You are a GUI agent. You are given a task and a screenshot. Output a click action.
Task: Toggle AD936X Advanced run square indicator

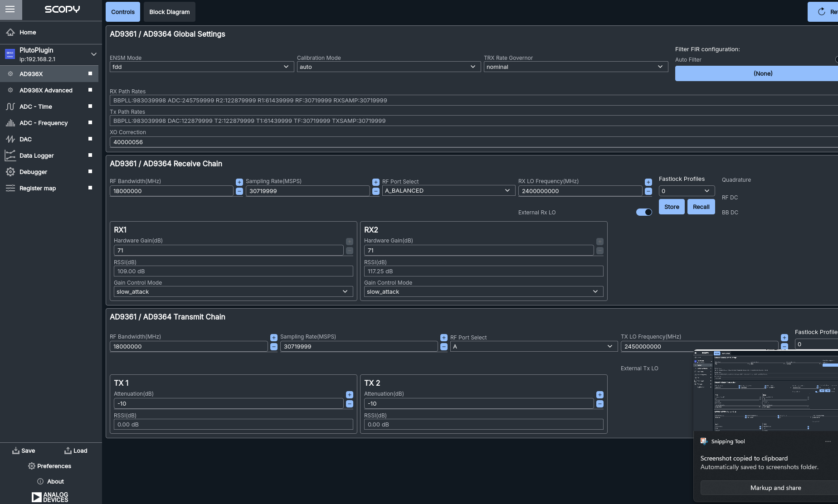(x=90, y=90)
